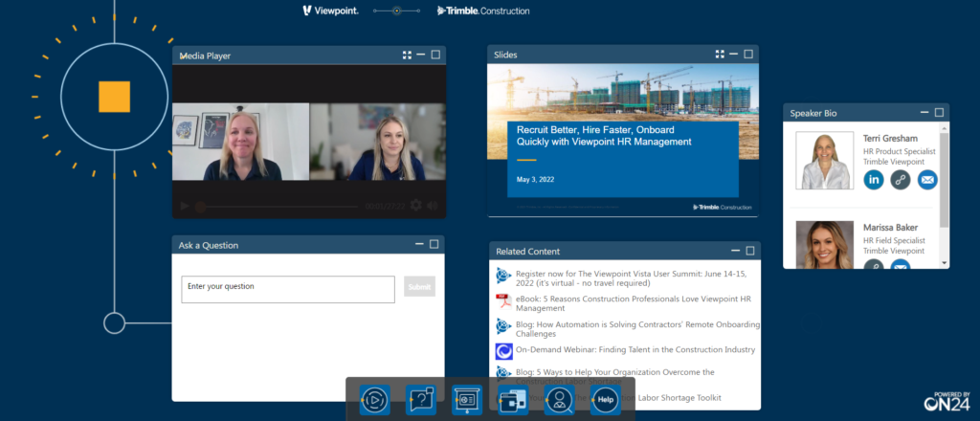Open blog on Remote Onboarding Challenges
This screenshot has height=421, width=980.
coord(637,329)
